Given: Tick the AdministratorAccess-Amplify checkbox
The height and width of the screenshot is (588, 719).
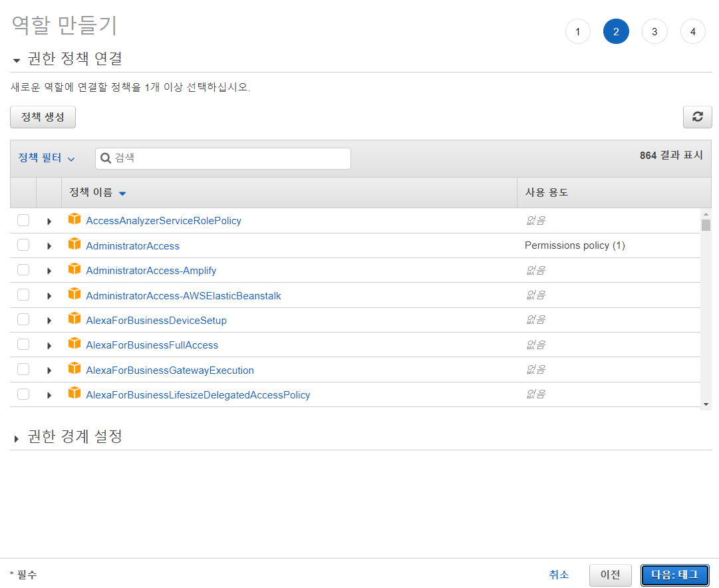Looking at the screenshot, I should [23, 269].
